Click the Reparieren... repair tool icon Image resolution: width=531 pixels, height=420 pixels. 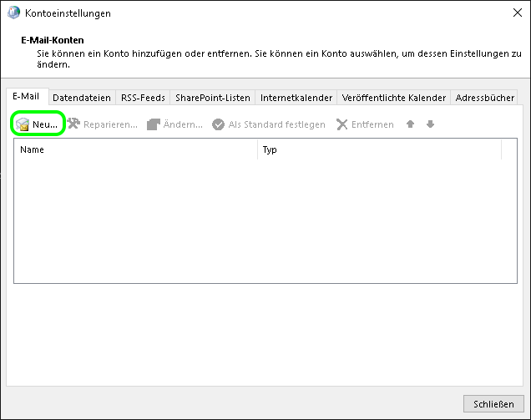[73, 124]
